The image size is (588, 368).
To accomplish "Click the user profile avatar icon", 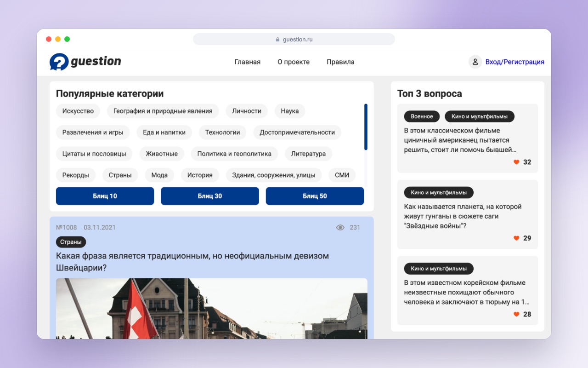I will pyautogui.click(x=475, y=62).
